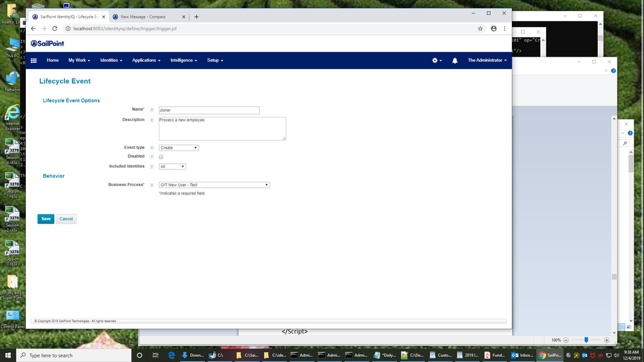Click the help icon beside Event type

pyautogui.click(x=152, y=148)
